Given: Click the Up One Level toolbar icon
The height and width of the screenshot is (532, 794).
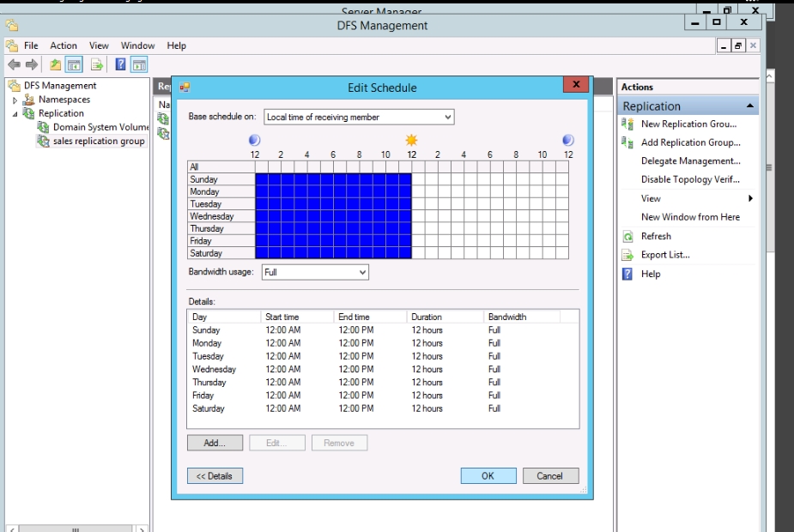Looking at the screenshot, I should [x=56, y=64].
